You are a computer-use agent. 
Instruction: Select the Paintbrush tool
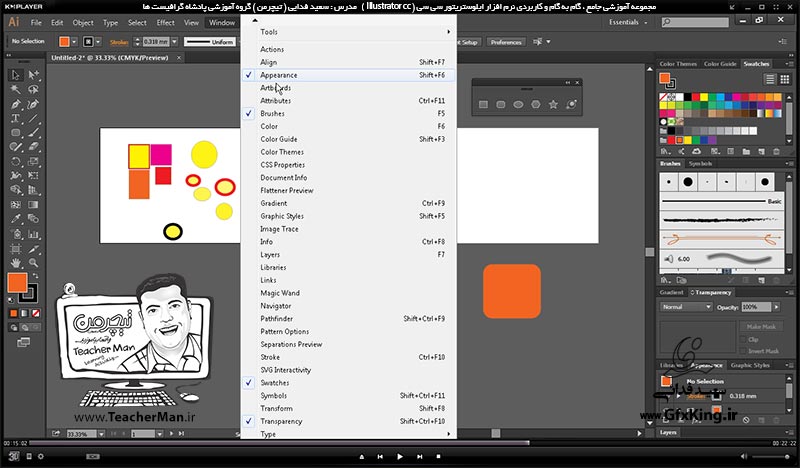[33, 133]
